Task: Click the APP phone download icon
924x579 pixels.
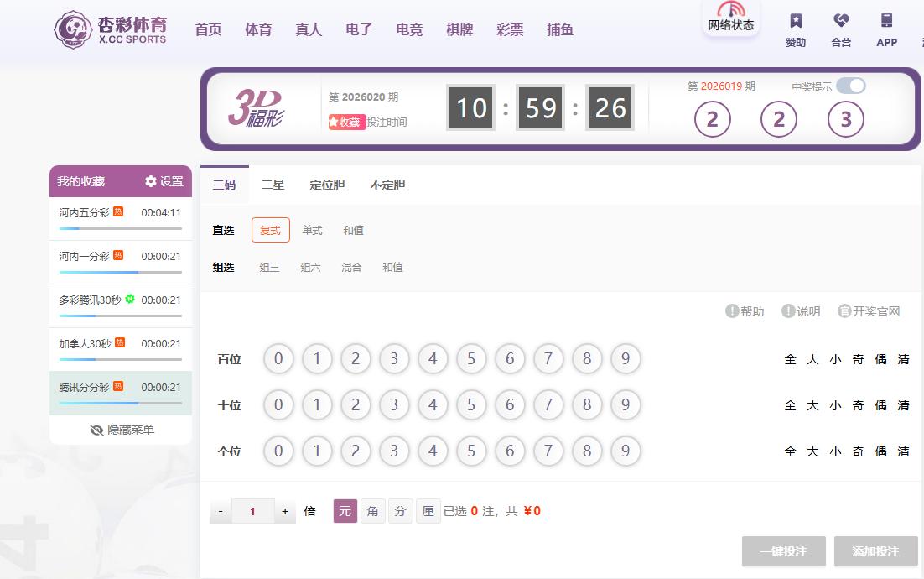Action: coord(886,21)
